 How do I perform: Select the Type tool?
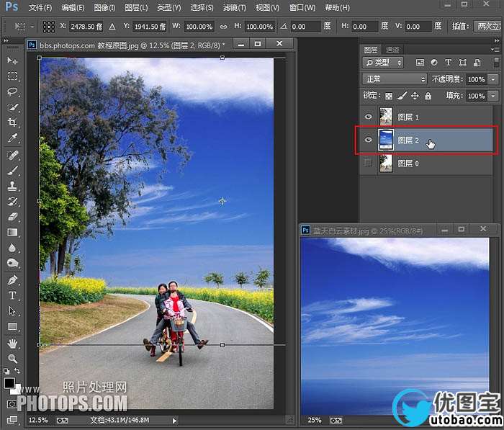(12, 295)
